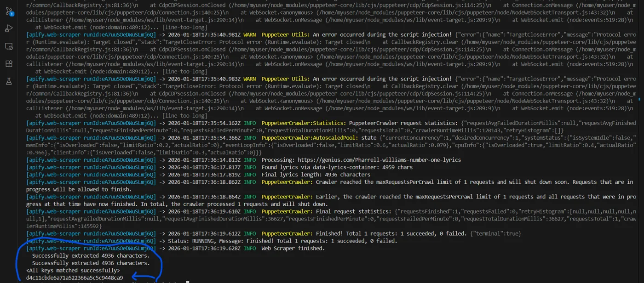Click the timestamp 2026-01-18T17:35:54.366Z
Image resolution: width=644 pixels, height=283 pixels.
click(204, 138)
